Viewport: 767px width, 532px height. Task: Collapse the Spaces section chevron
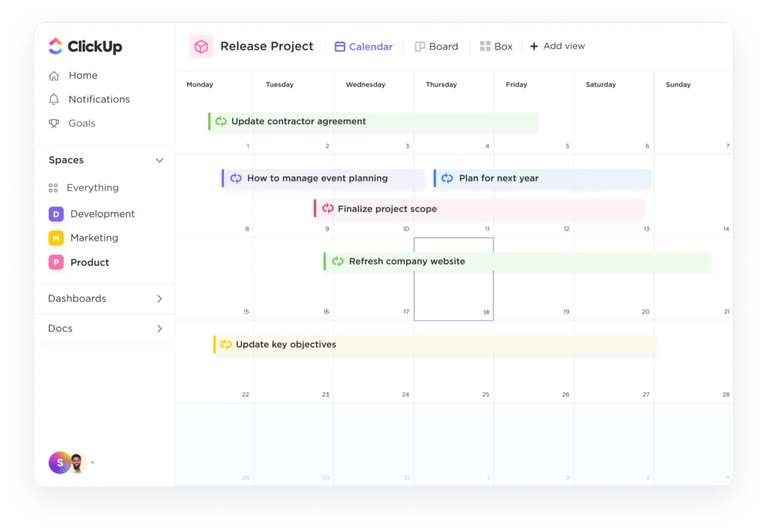pyautogui.click(x=159, y=160)
